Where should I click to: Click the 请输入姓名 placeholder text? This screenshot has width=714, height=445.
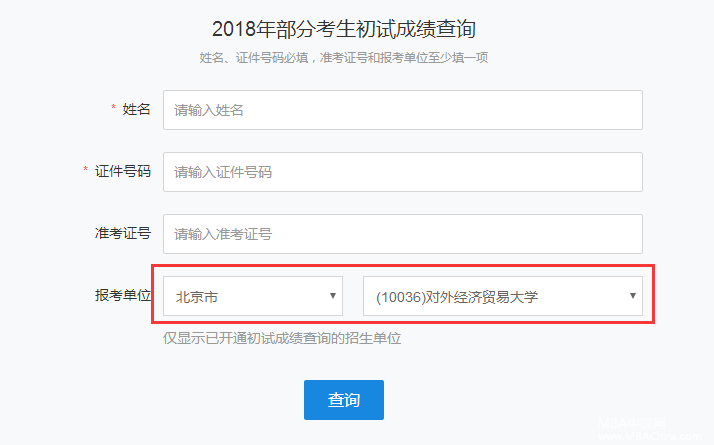point(209,110)
